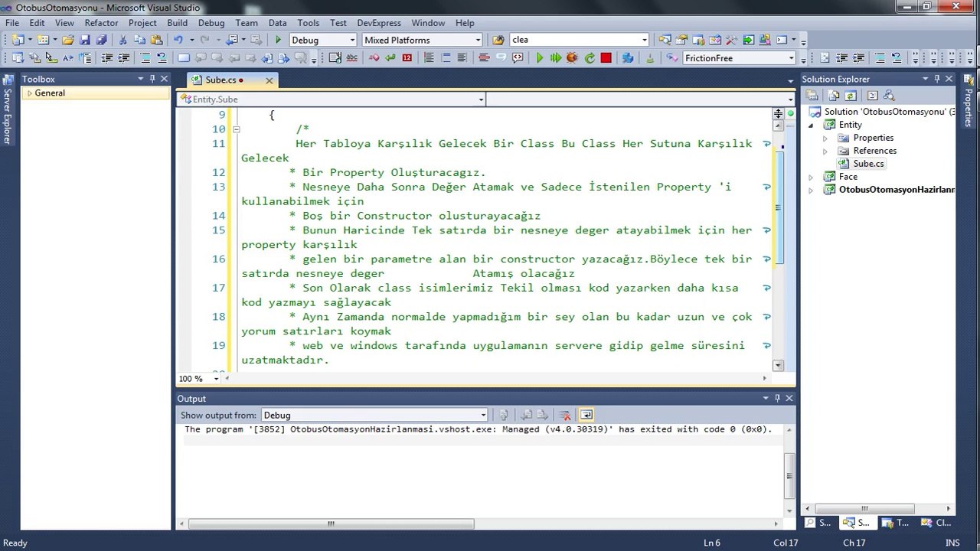Expand the General toolbox group
The height and width of the screenshot is (551, 980).
(x=29, y=93)
